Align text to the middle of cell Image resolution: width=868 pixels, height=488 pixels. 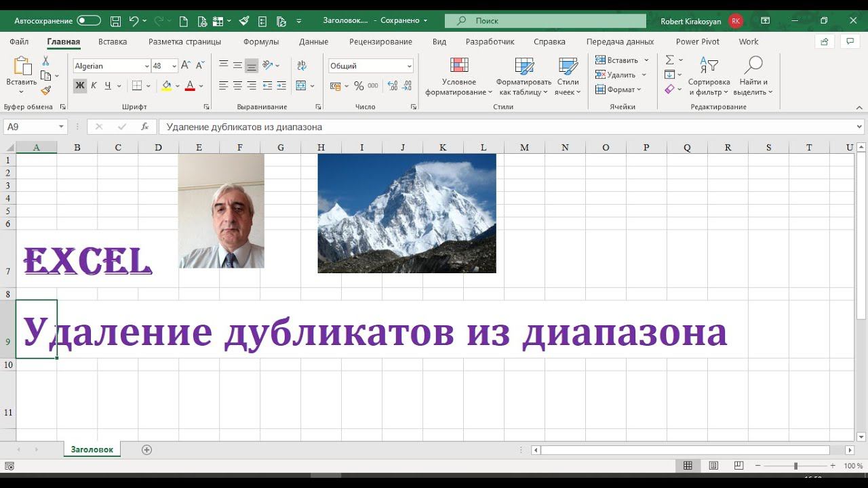237,65
